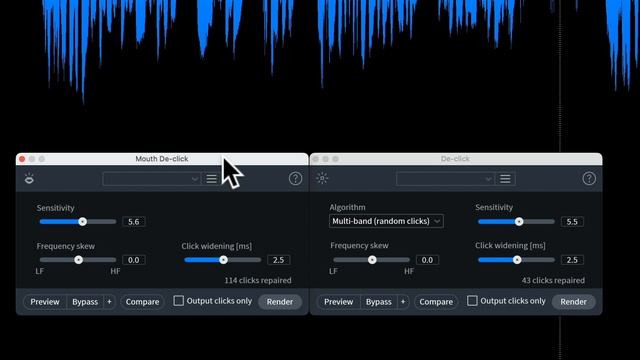Click the '114 clicks repaired' status text
The image size is (640, 360).
(x=258, y=280)
